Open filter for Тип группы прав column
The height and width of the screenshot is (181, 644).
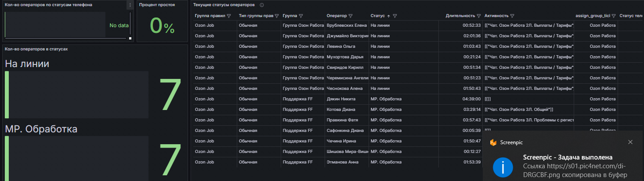pyautogui.click(x=277, y=16)
